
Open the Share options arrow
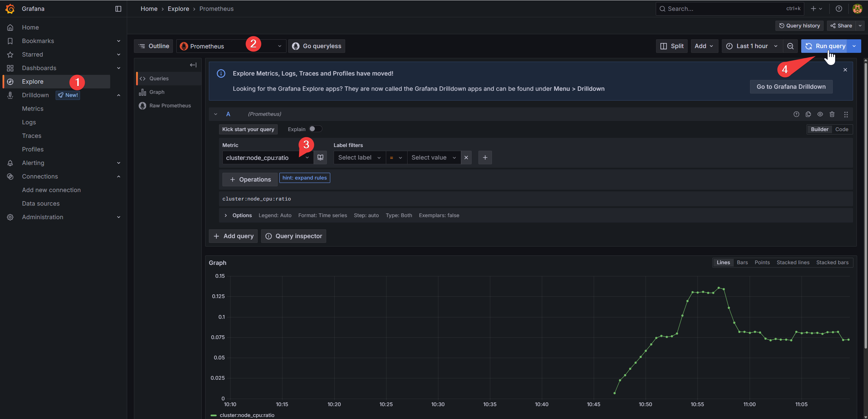[860, 26]
